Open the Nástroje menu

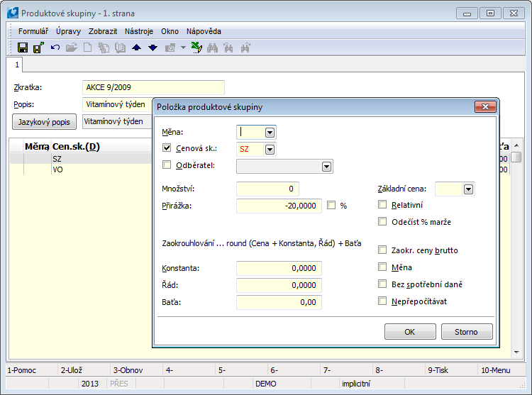(x=139, y=31)
